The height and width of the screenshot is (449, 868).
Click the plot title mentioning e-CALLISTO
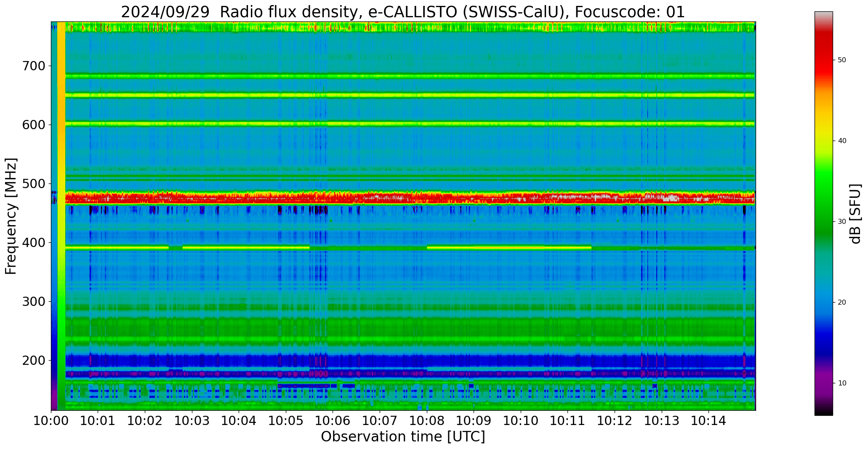403,12
